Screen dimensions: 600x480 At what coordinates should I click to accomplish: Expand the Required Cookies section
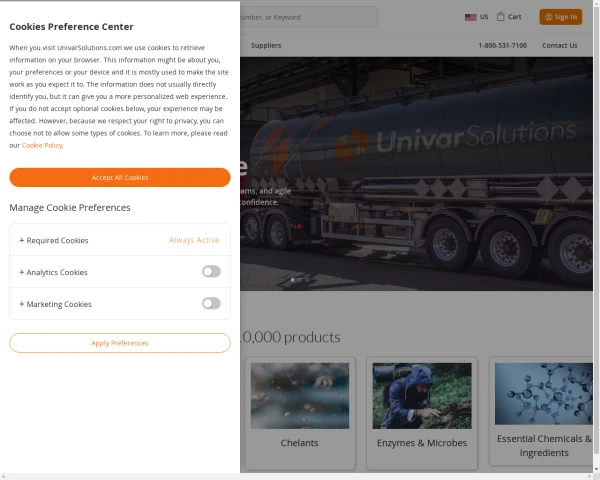tap(54, 240)
